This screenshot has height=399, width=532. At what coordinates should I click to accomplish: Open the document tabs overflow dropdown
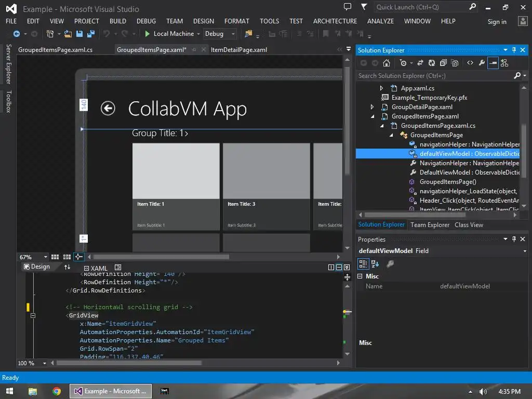(x=349, y=49)
